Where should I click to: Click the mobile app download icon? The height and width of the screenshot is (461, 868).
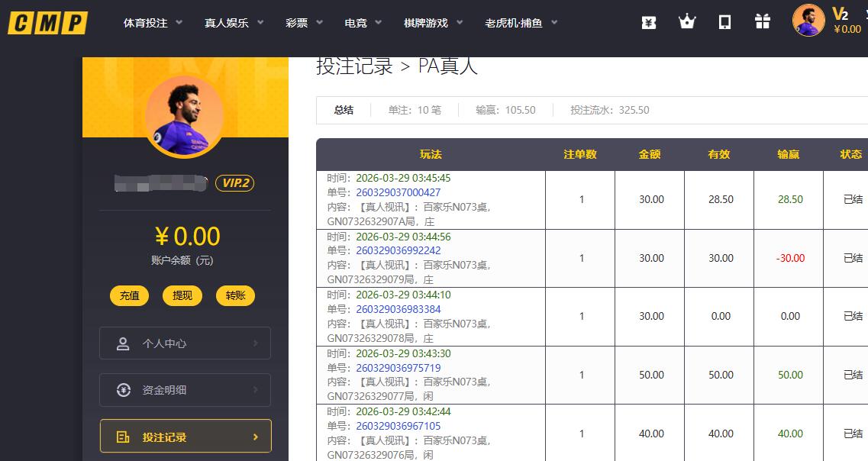pyautogui.click(x=724, y=22)
